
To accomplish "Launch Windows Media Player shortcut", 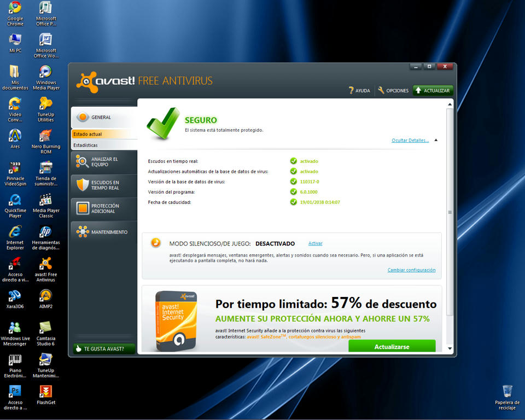I will pyautogui.click(x=46, y=78).
